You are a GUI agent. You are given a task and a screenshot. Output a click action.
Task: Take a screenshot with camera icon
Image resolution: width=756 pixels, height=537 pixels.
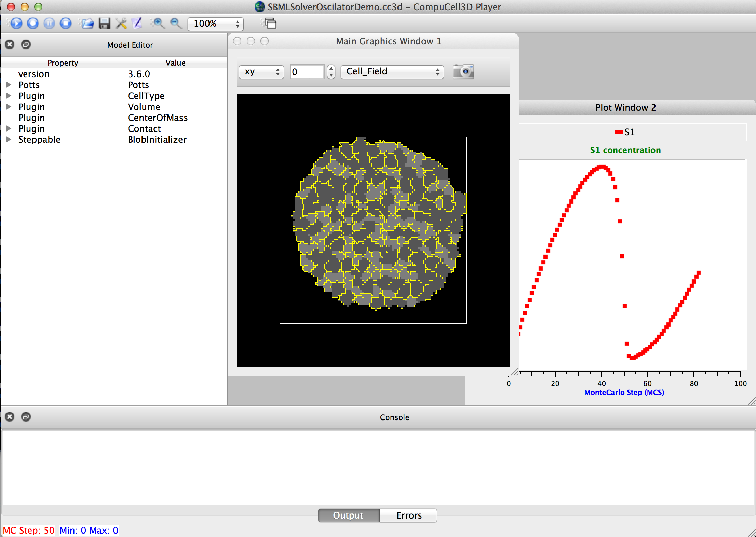pyautogui.click(x=463, y=71)
